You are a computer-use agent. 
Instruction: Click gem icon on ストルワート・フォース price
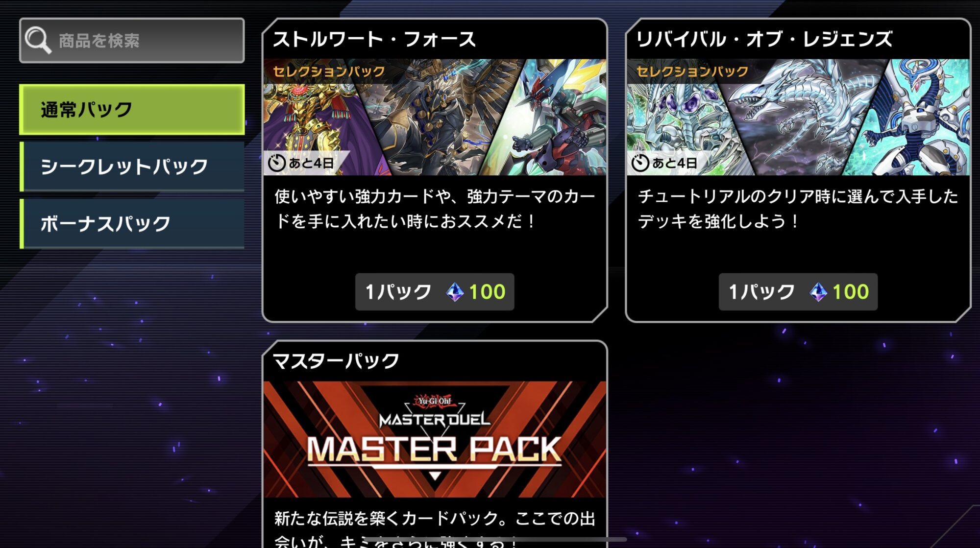(x=455, y=292)
